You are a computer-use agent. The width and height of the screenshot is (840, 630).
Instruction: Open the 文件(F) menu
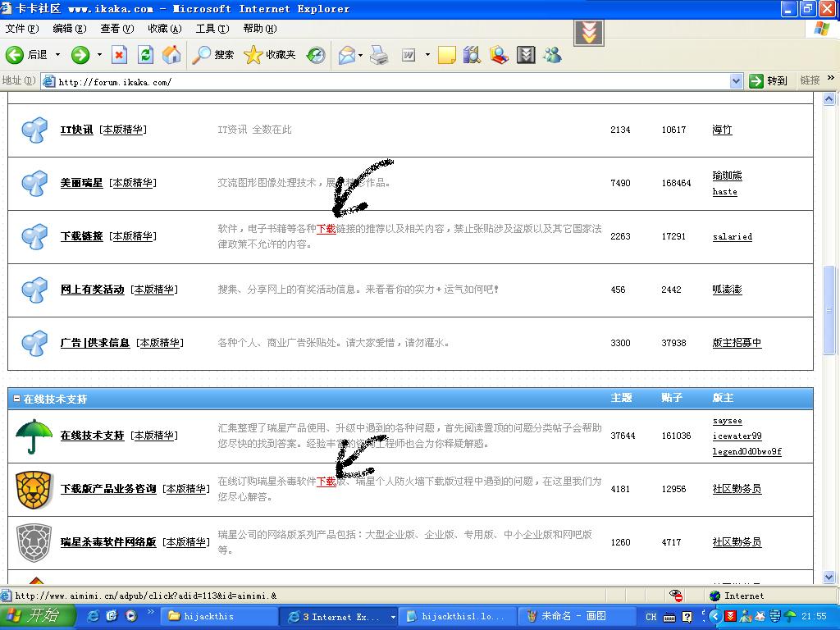pyautogui.click(x=22, y=29)
